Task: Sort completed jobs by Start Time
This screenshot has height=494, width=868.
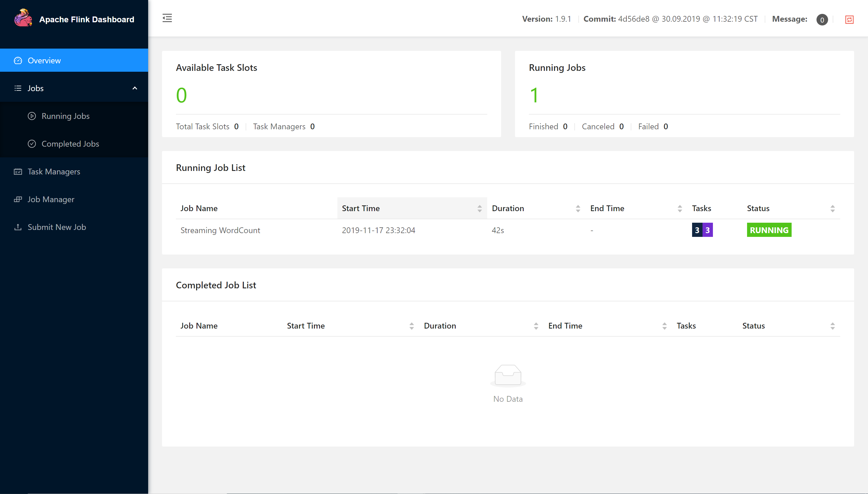Action: point(411,326)
